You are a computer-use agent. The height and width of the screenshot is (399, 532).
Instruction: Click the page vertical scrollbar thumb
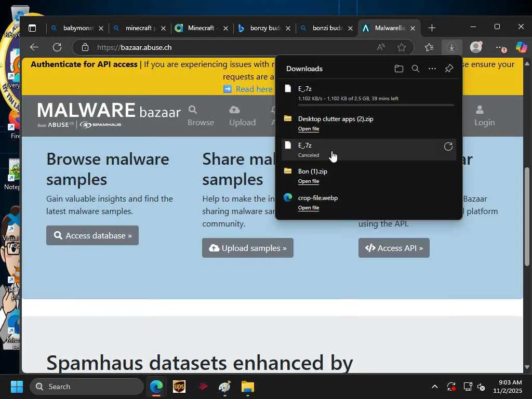pyautogui.click(x=527, y=217)
